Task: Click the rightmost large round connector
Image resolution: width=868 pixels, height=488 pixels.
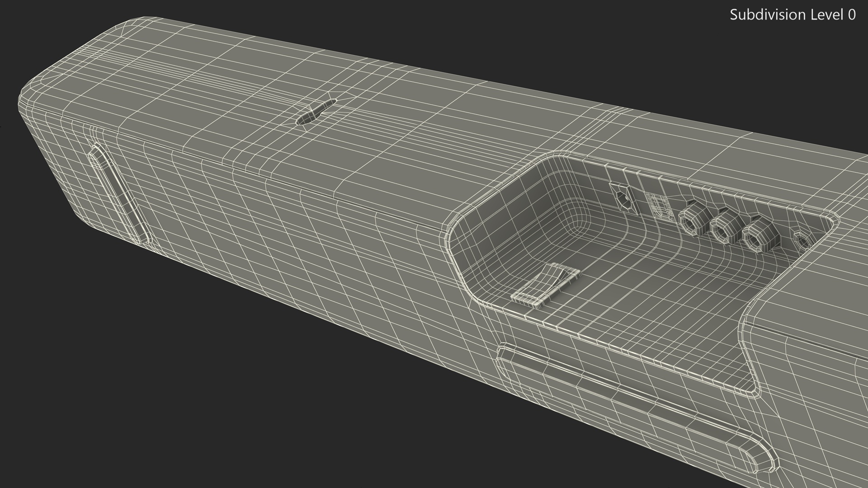Action: click(x=757, y=236)
